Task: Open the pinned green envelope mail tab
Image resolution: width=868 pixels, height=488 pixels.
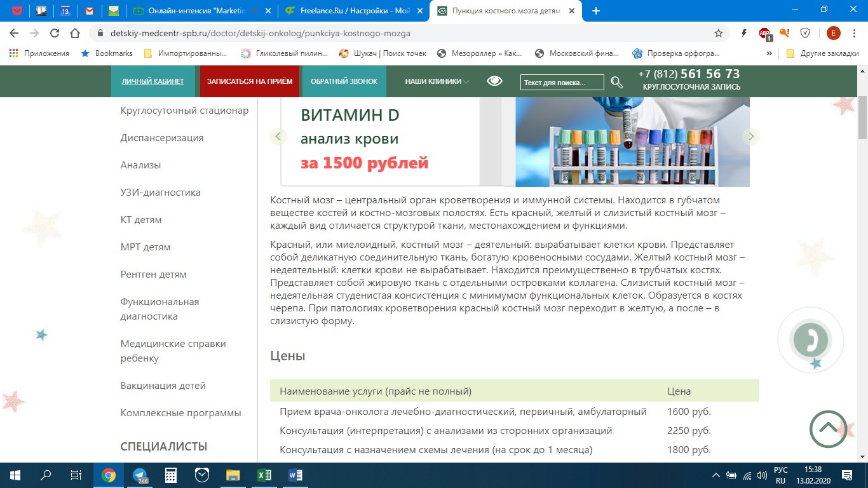Action: pos(114,11)
